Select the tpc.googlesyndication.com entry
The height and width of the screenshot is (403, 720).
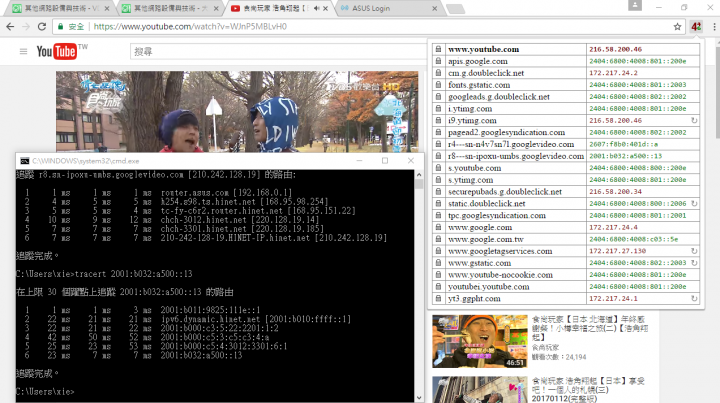tap(497, 215)
